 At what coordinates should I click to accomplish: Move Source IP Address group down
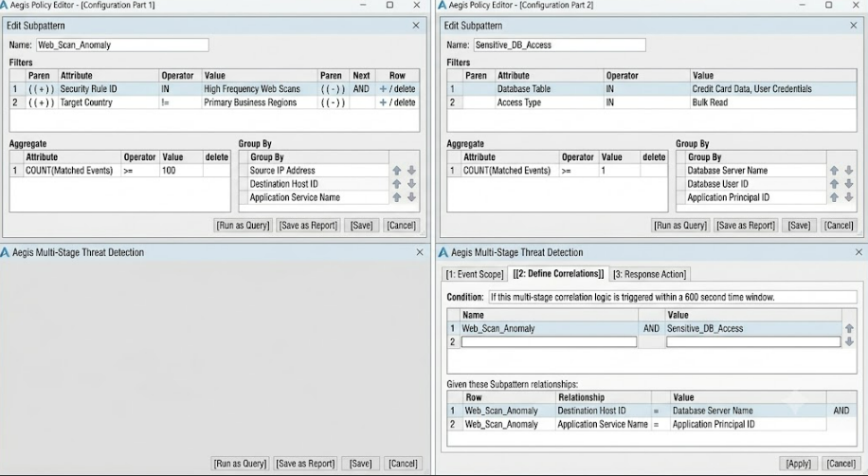411,171
